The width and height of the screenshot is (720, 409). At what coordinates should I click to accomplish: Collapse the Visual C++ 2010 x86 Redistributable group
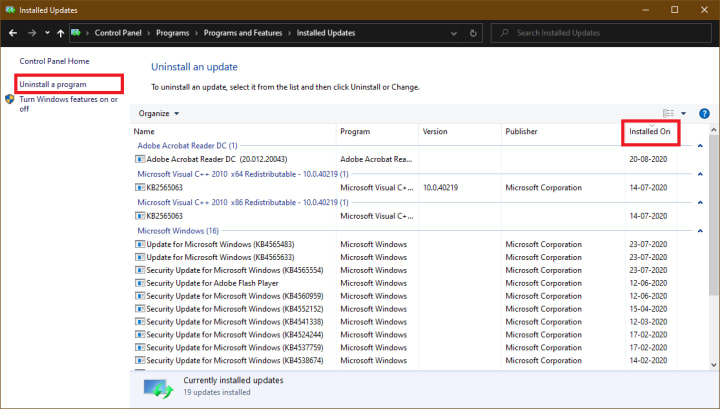tap(700, 202)
